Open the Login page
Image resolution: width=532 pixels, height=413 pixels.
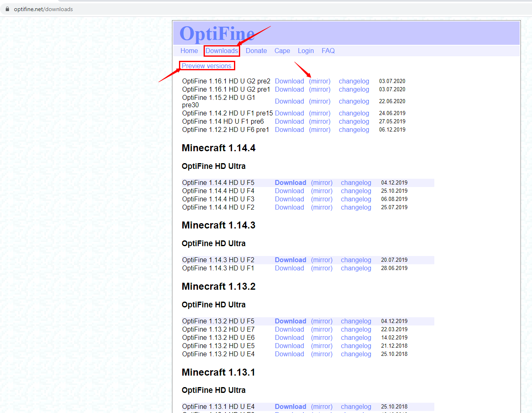pos(306,51)
